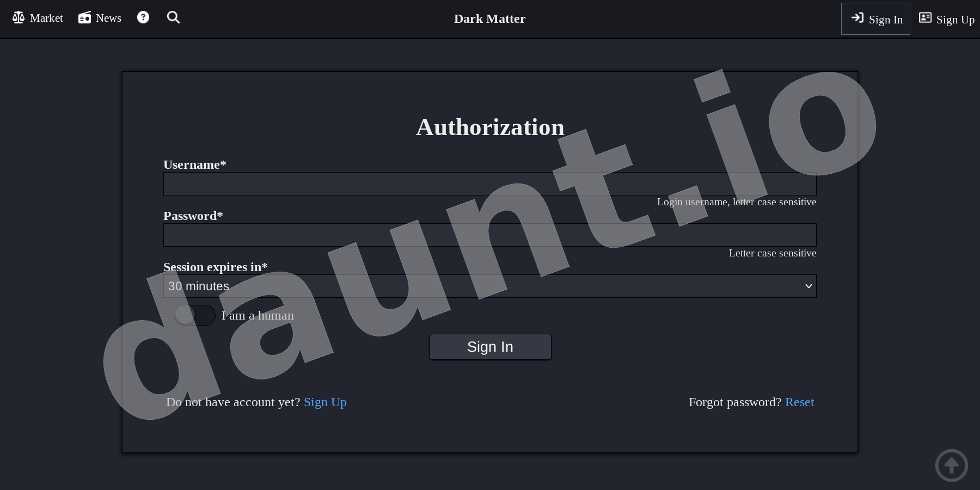Go to the News menu item
980x490 pixels.
(108, 18)
